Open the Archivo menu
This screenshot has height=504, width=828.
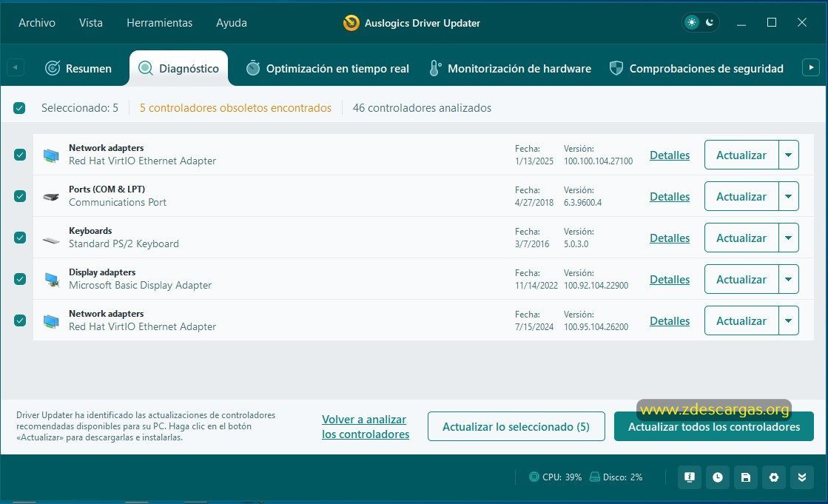pyautogui.click(x=37, y=23)
